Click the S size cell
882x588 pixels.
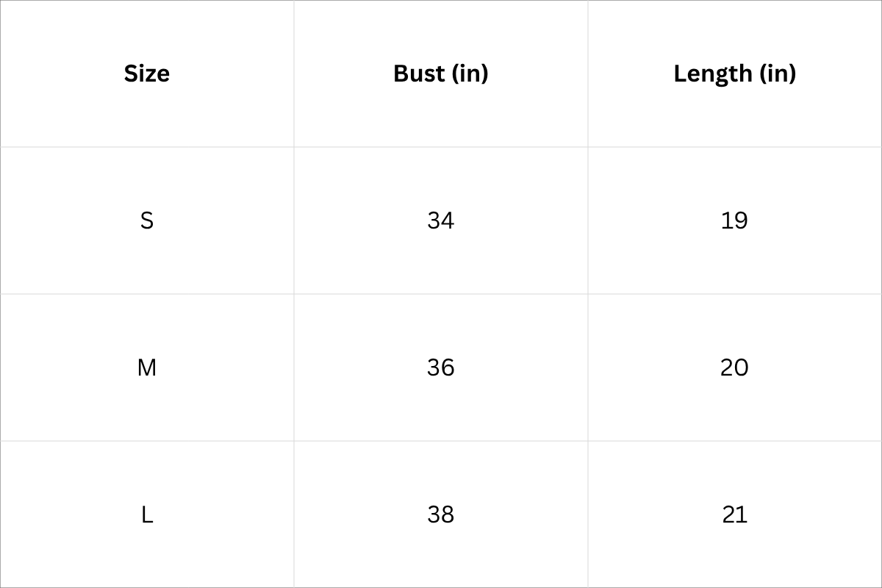coord(147,220)
